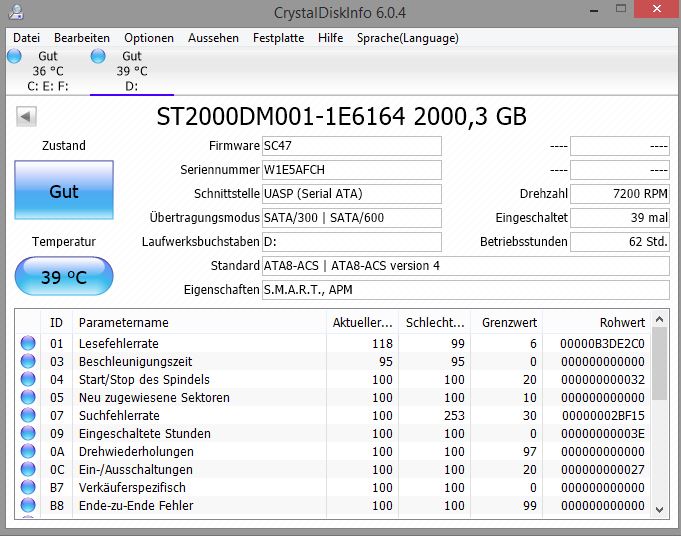Click the status orb for Start/Stop des Spindels
Image resolution: width=681 pixels, height=536 pixels.
point(28,379)
